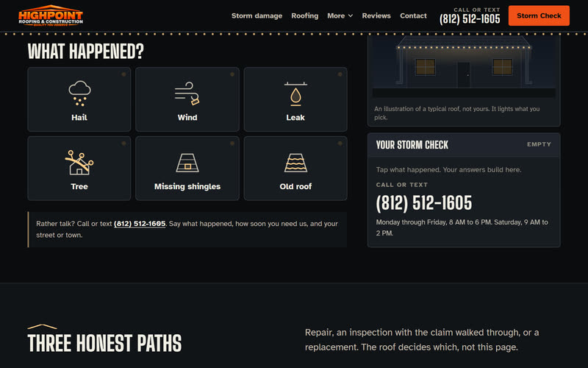
Task: Click the EMPTY status label
Action: tap(539, 144)
